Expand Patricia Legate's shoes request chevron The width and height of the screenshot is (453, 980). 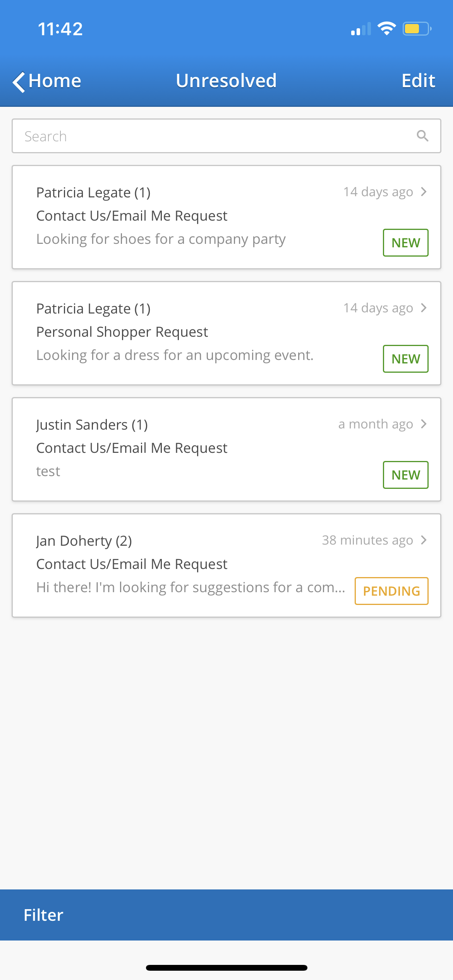pyautogui.click(x=424, y=192)
